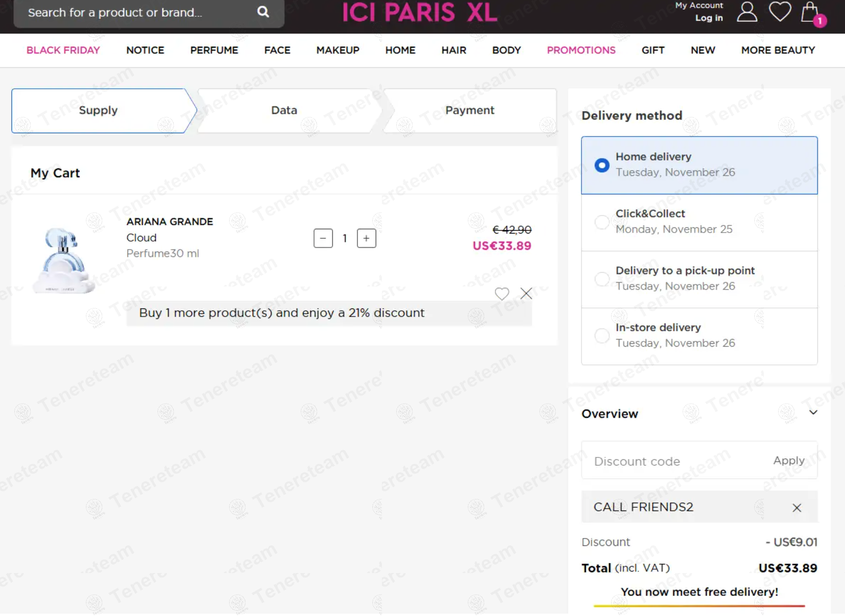
Task: Click the Cloud product name
Action: click(141, 238)
